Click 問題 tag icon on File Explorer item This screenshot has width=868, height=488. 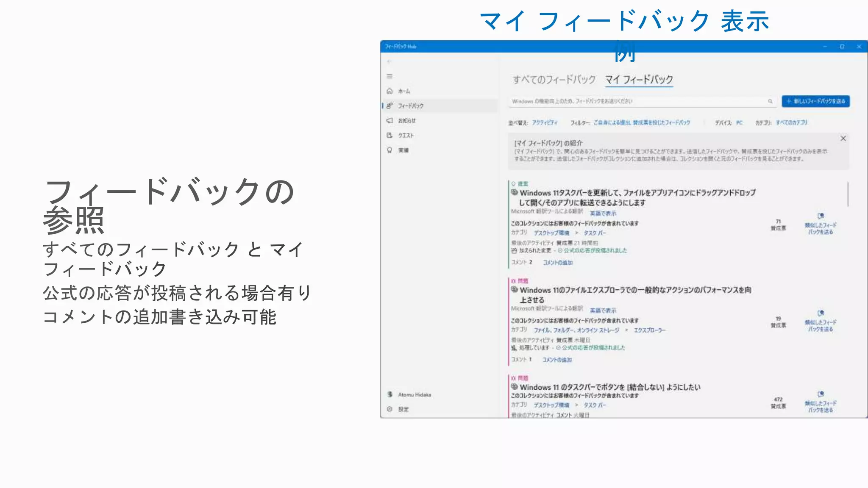(x=513, y=281)
